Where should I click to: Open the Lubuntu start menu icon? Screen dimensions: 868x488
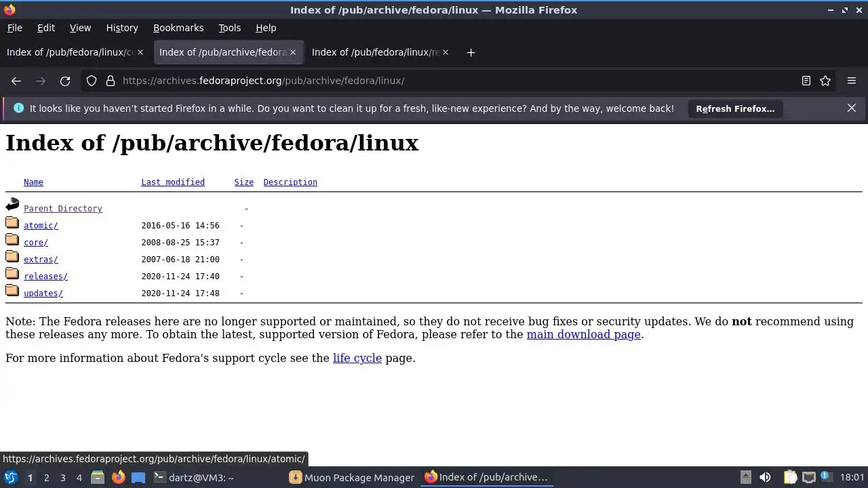point(11,477)
